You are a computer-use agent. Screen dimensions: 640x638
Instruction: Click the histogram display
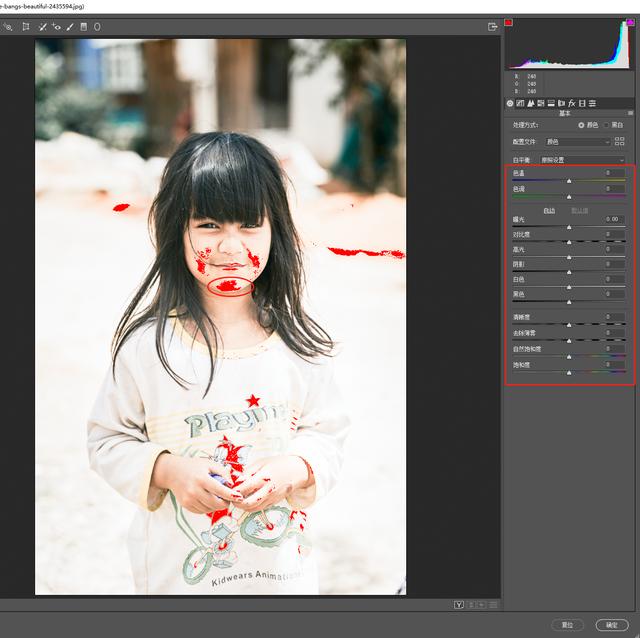point(569,44)
